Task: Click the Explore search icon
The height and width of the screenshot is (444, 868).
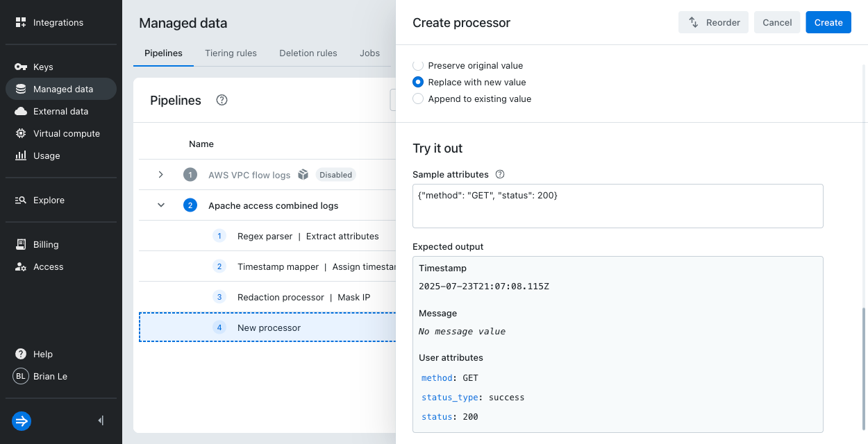Action: click(21, 200)
